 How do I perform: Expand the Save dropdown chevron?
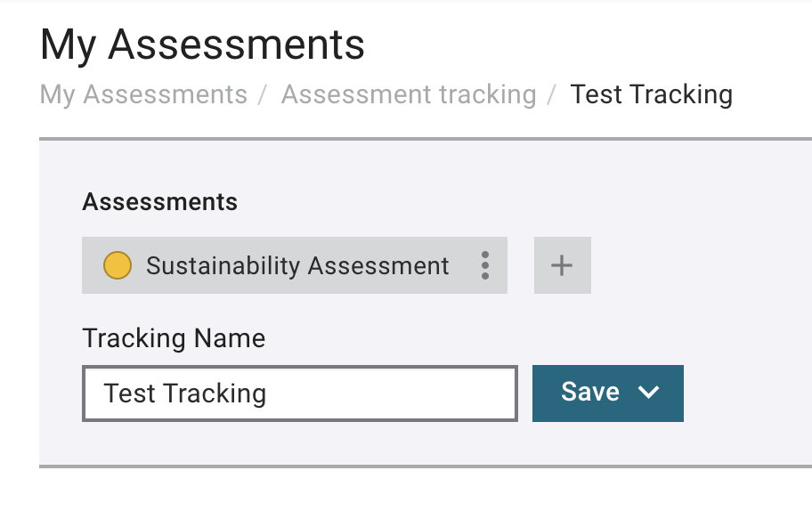[648, 392]
